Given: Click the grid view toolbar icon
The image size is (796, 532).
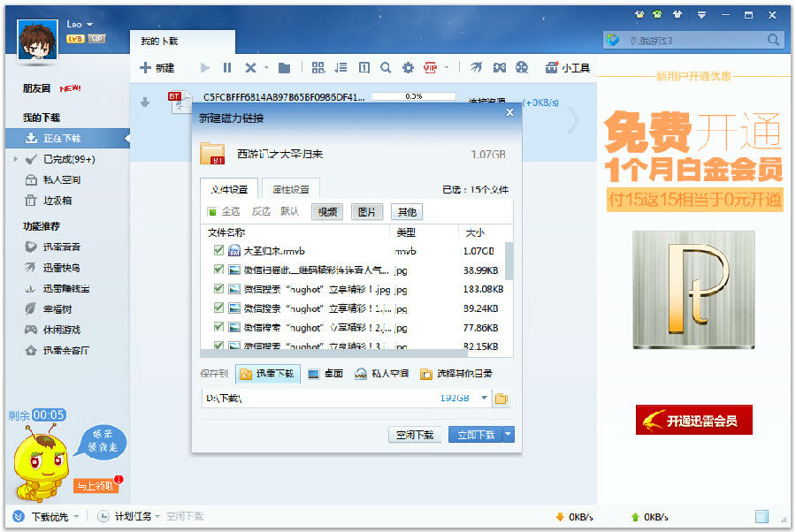Looking at the screenshot, I should click(318, 67).
